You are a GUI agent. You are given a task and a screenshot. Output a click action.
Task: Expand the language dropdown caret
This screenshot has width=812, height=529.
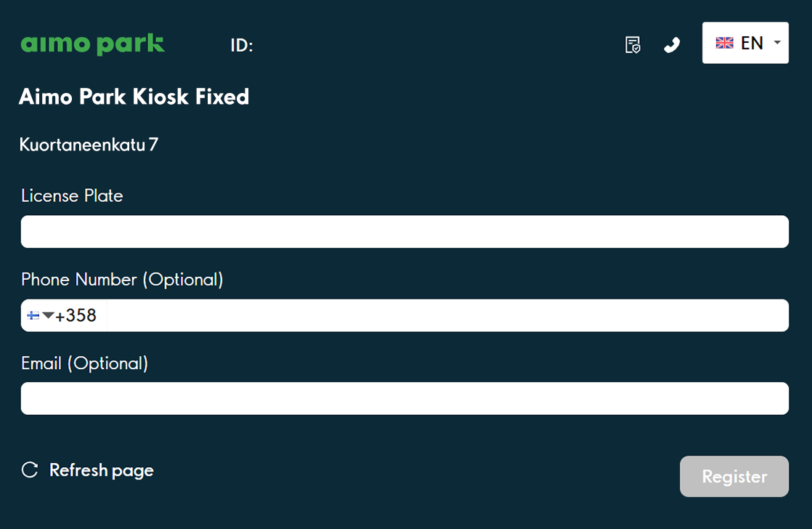[777, 43]
